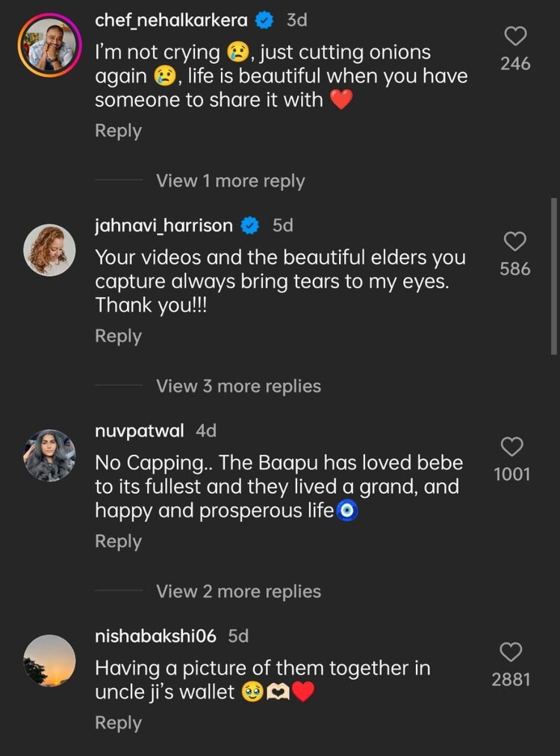Tap chef_nehalkarkera's verified badge
Viewport: 560px width, 756px height.
pyautogui.click(x=264, y=21)
